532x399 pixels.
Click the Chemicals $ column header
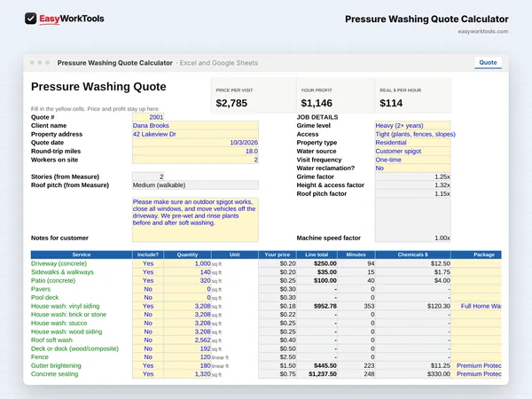coord(413,254)
